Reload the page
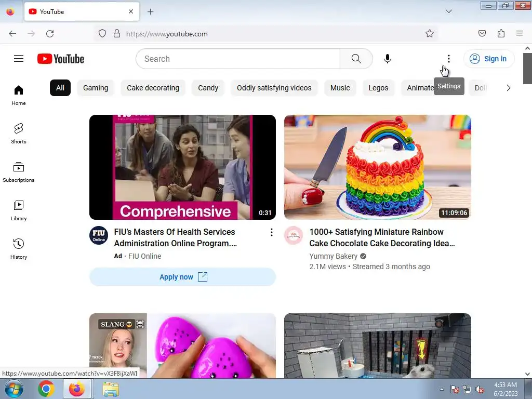 [x=50, y=34]
